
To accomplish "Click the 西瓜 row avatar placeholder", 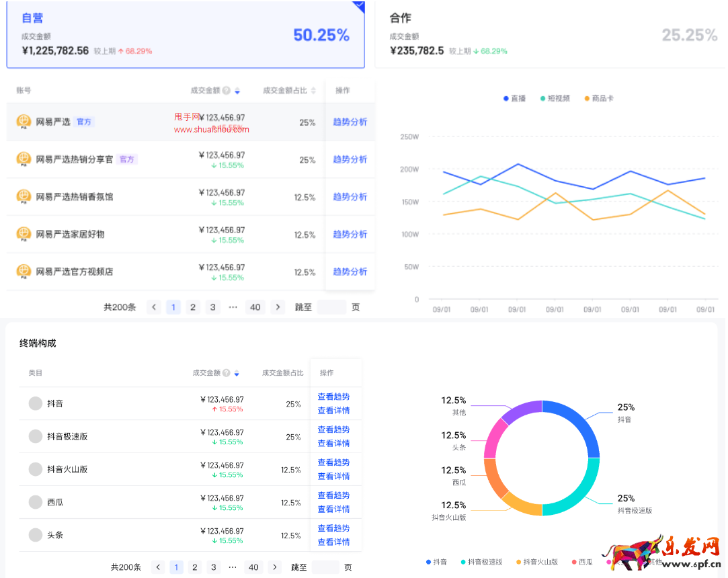I will click(x=36, y=502).
